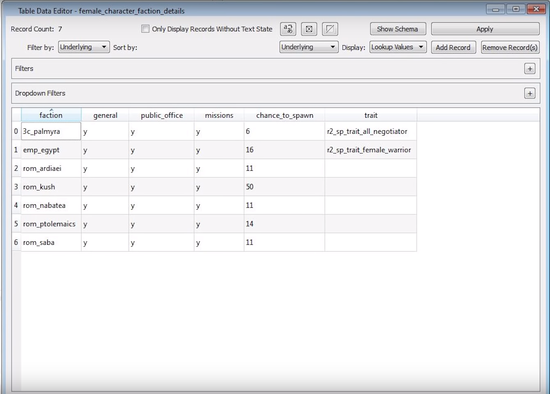The height and width of the screenshot is (394, 550).
Task: Click the text replace 'a→a' icon button
Action: click(x=288, y=29)
